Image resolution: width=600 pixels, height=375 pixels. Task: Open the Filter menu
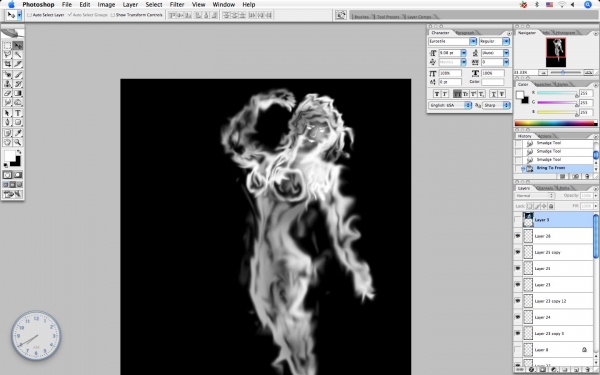tap(177, 5)
